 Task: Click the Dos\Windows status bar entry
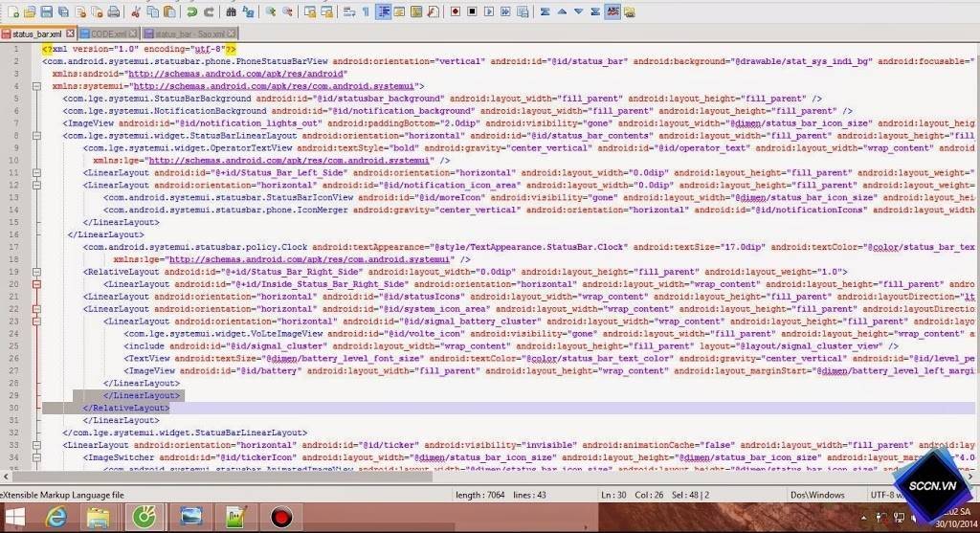(x=817, y=495)
